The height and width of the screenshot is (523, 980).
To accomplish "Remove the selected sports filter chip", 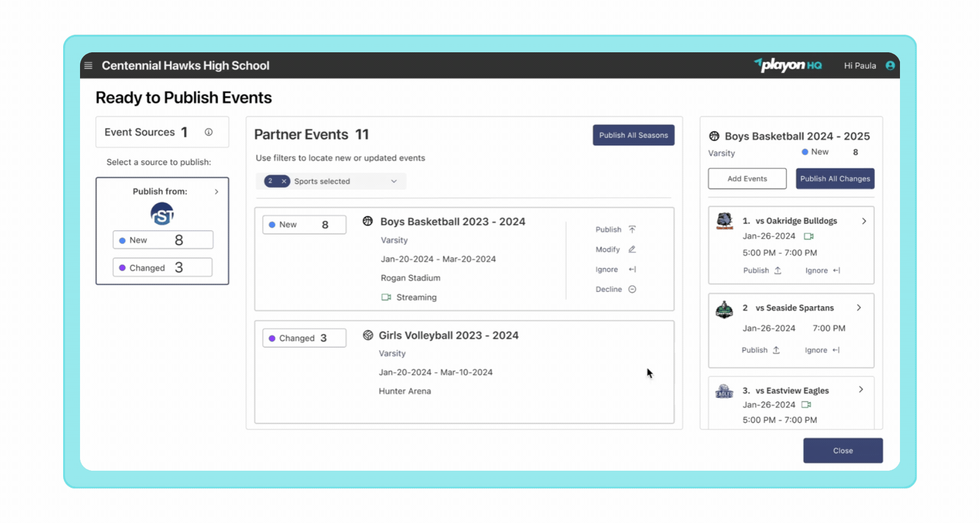I will click(284, 181).
